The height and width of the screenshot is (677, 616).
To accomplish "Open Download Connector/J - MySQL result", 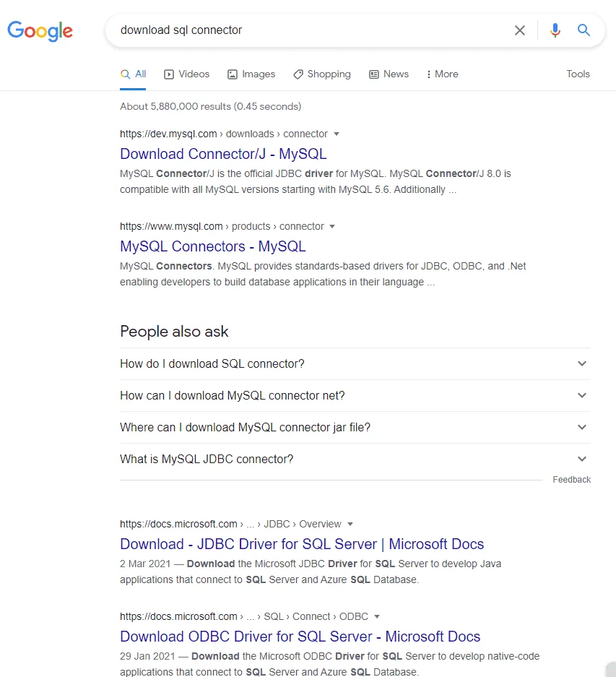I will click(x=223, y=154).
